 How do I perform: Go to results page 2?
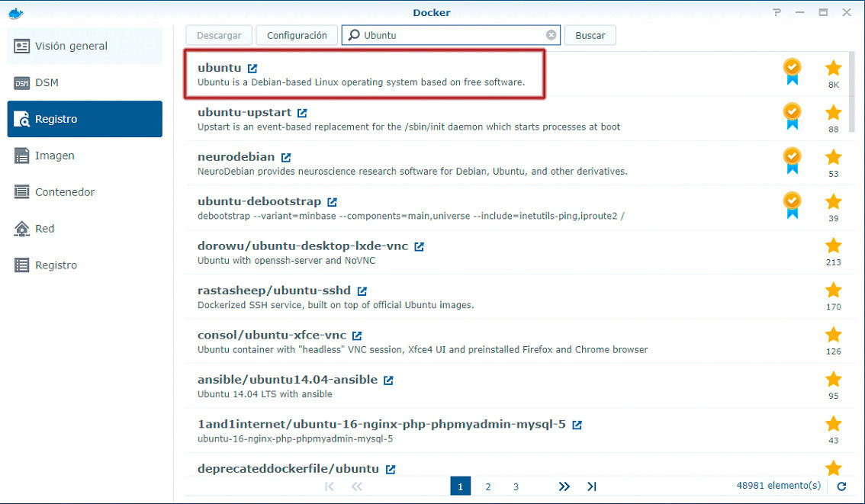487,486
